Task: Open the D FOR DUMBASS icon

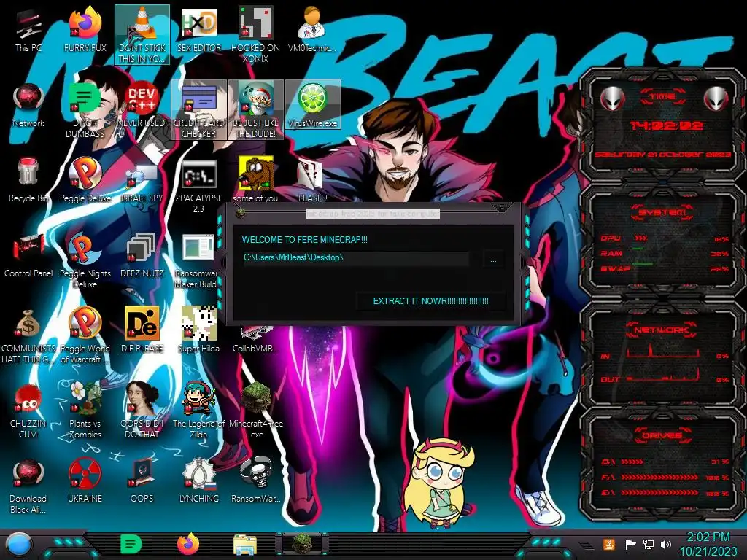Action: pyautogui.click(x=85, y=110)
